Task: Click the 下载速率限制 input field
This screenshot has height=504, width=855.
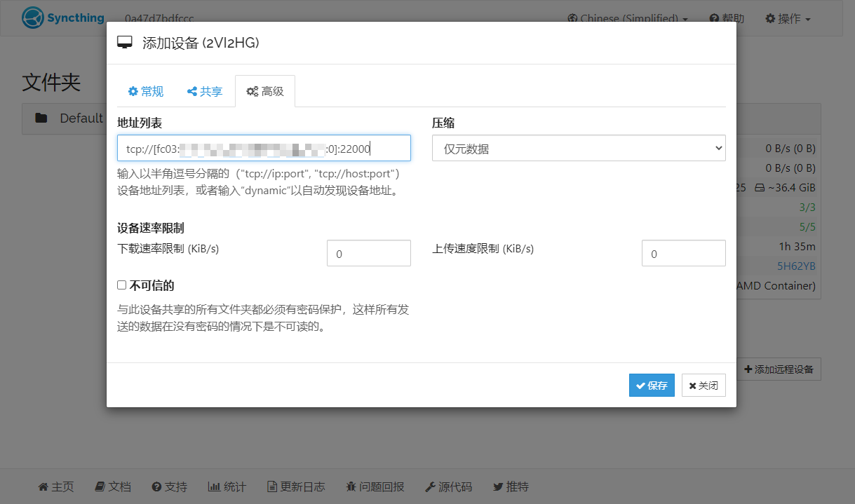Action: click(x=368, y=253)
